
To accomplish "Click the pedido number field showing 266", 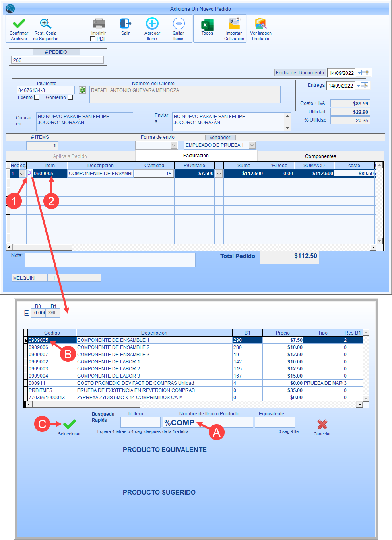I will tap(57, 60).
